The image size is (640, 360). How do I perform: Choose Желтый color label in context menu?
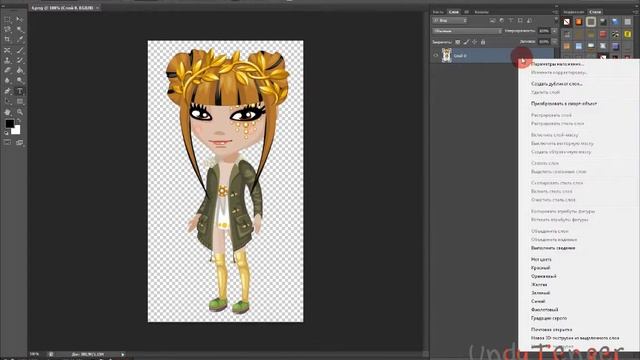point(539,284)
